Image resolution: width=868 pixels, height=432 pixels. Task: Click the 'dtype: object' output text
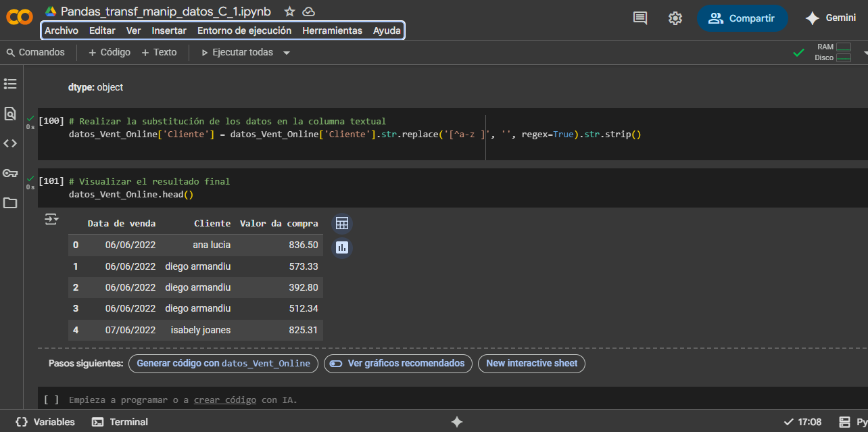click(95, 87)
